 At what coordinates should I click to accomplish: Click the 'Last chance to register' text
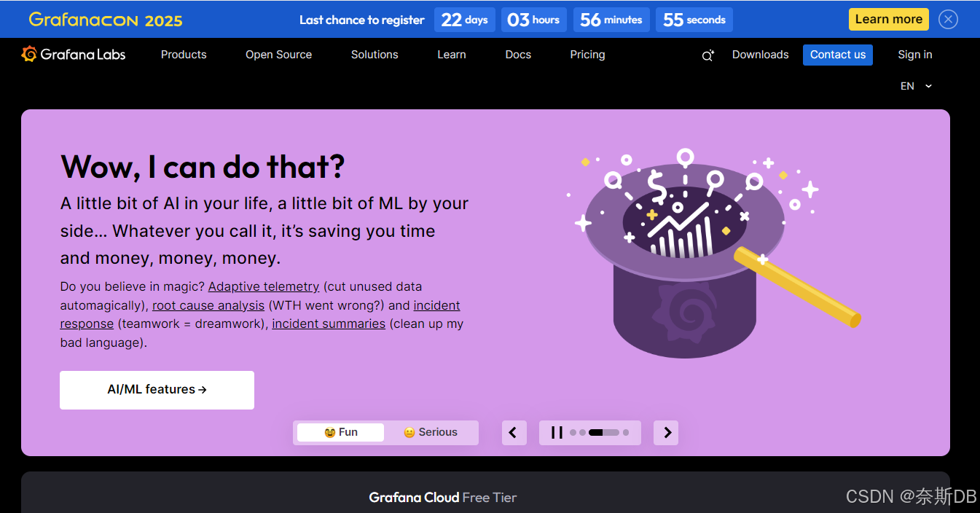click(x=361, y=20)
